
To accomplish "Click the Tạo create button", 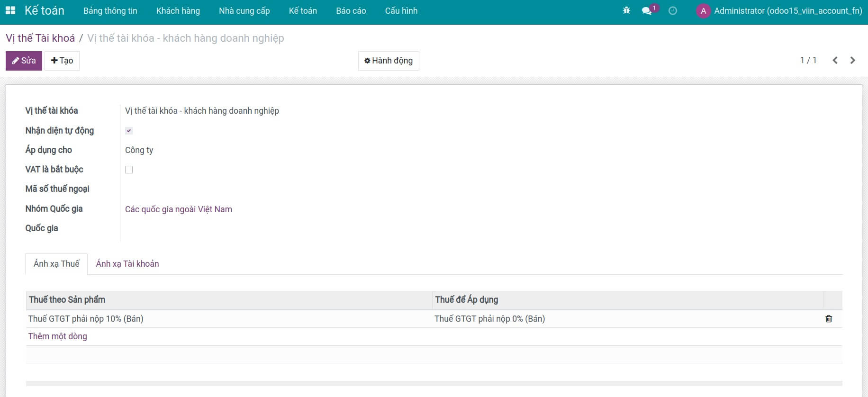I will pyautogui.click(x=62, y=61).
